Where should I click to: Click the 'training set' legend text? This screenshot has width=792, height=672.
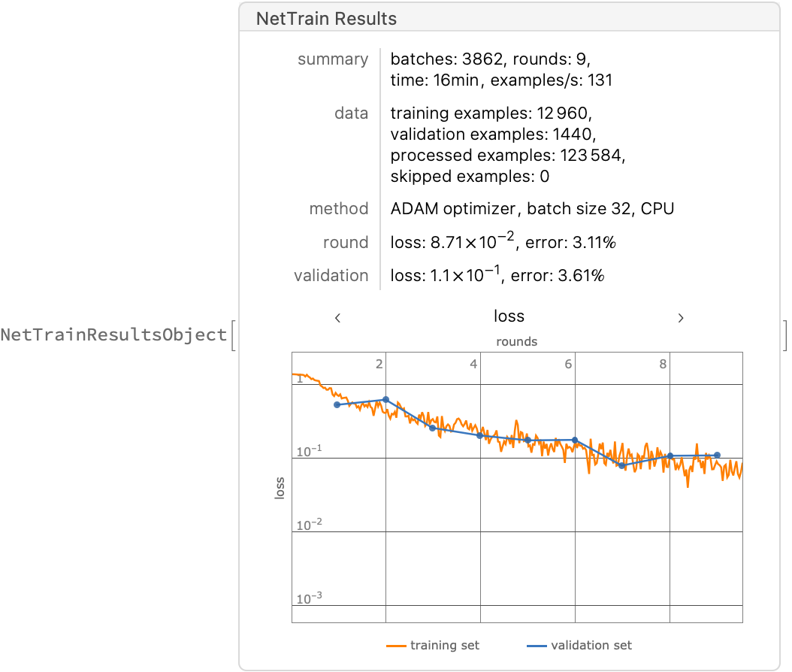444,645
